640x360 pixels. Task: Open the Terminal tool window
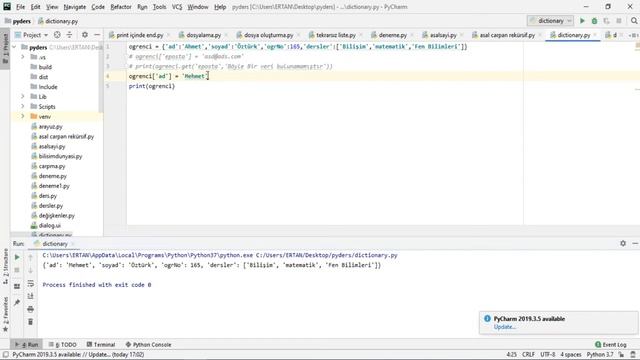[x=101, y=344]
